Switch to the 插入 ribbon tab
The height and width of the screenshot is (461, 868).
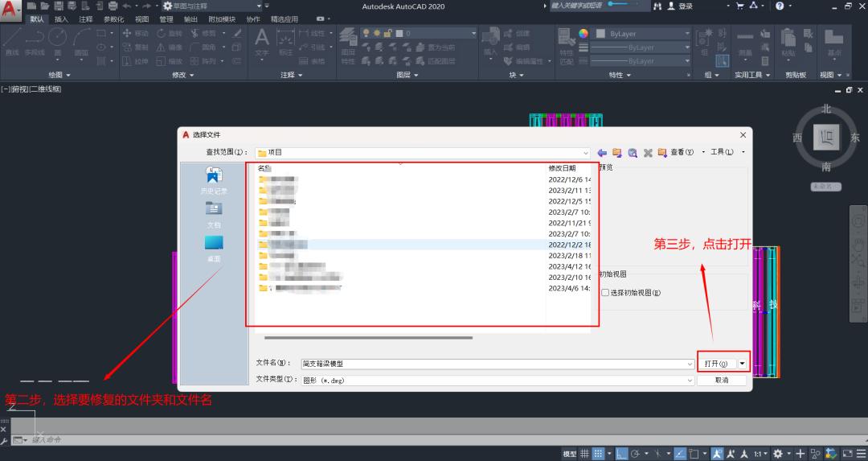61,19
